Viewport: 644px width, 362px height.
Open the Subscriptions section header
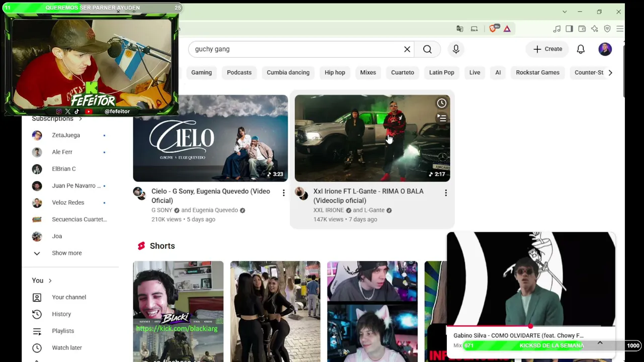tap(57, 119)
